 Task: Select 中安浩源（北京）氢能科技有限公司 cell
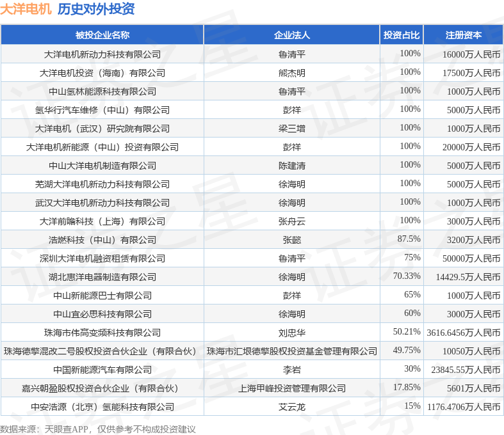(102, 407)
